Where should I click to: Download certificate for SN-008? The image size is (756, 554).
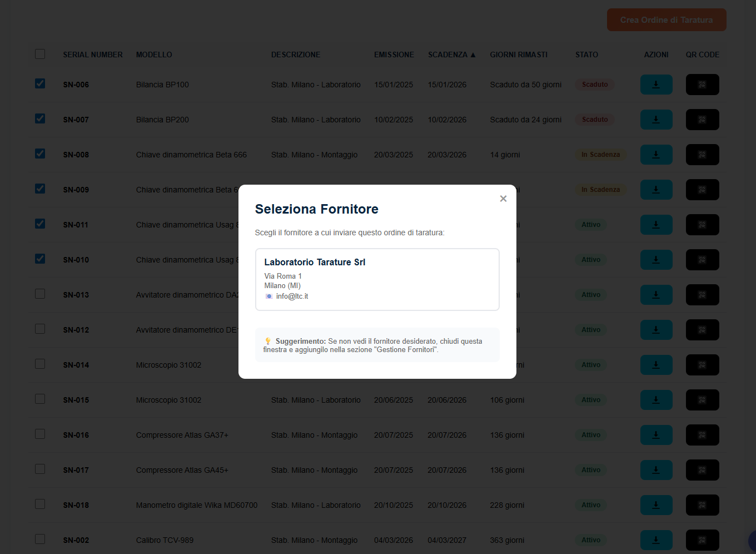pyautogui.click(x=656, y=155)
